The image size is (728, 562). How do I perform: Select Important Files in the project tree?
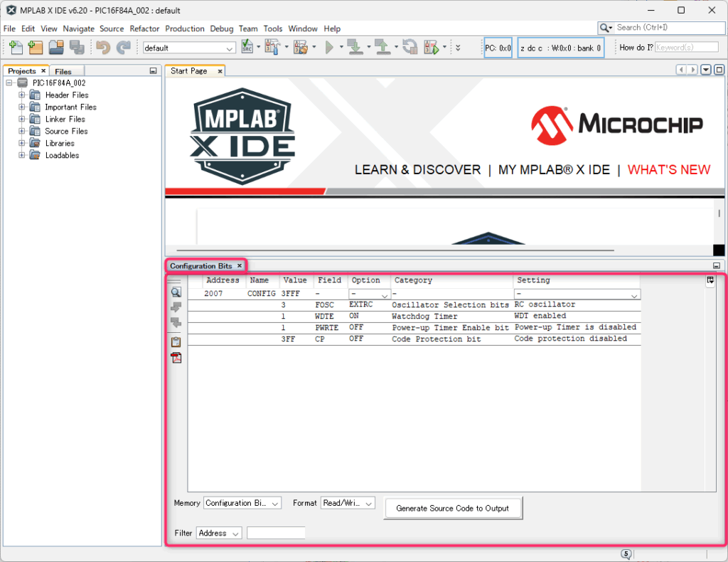pyautogui.click(x=70, y=107)
